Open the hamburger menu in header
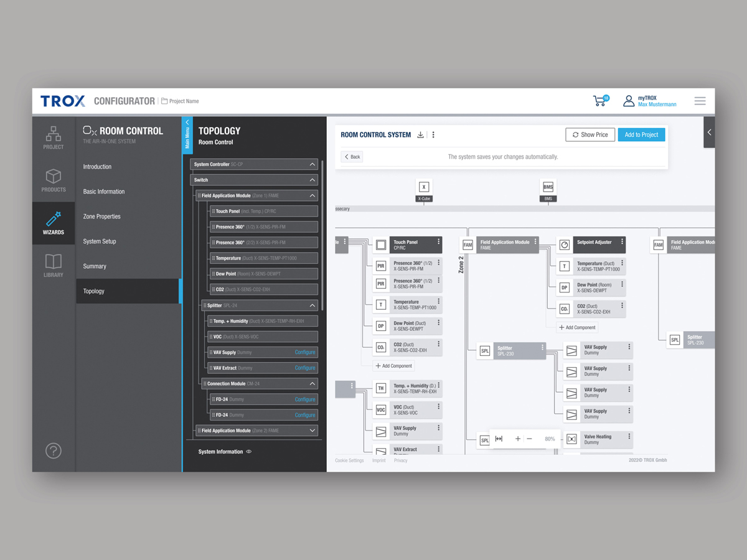This screenshot has width=747, height=560. click(x=700, y=101)
